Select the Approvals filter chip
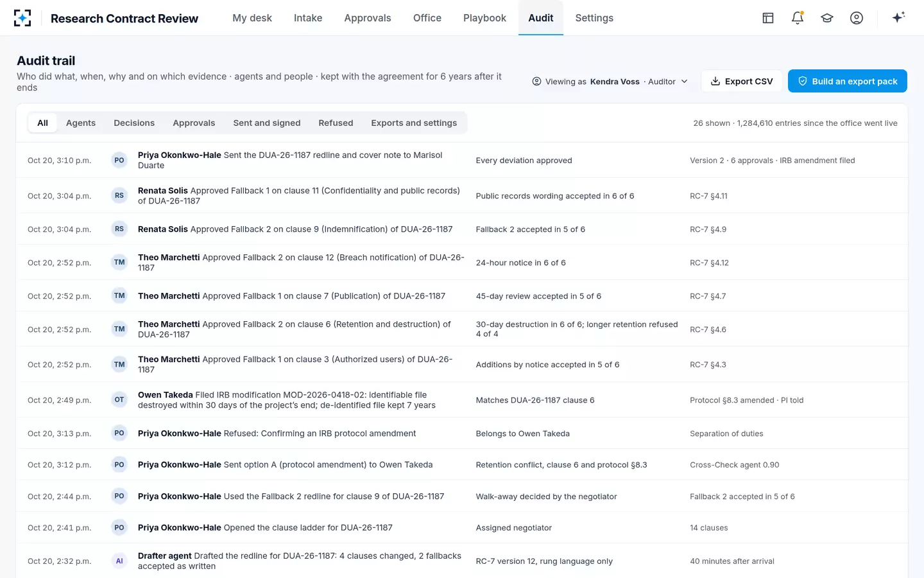 194,123
